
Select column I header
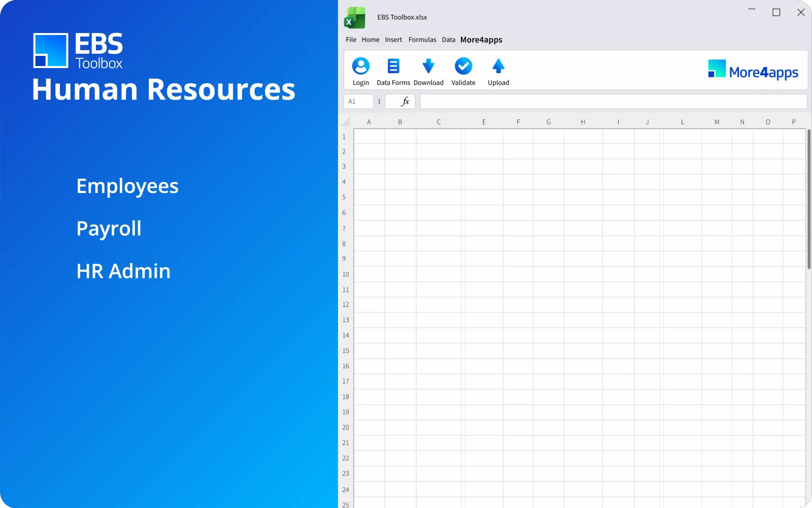pyautogui.click(x=618, y=122)
